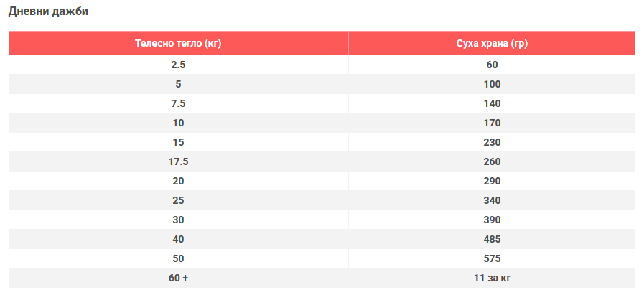Viewport: 644px width, 295px height.
Task: Click the '11 за кг' cell
Action: (492, 278)
